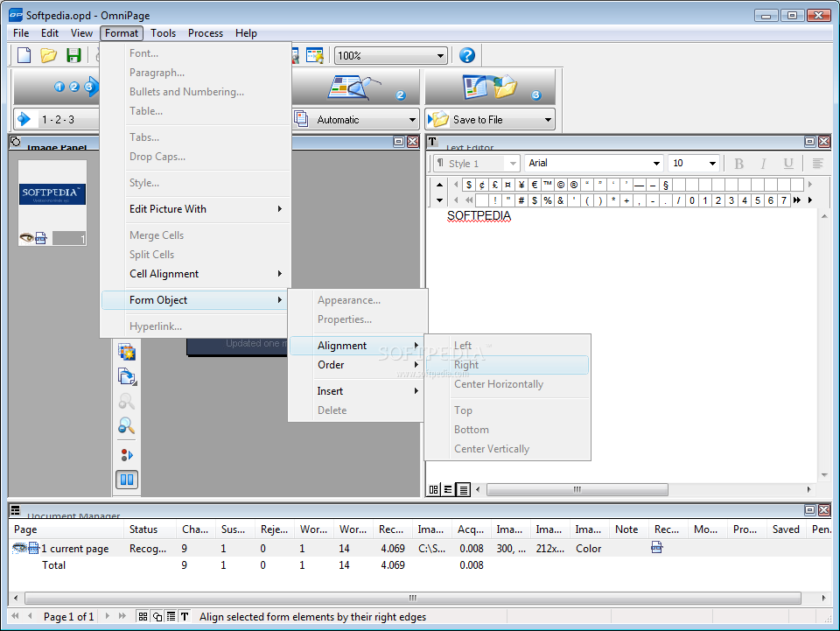Select Alignment in Form Object submenu
The width and height of the screenshot is (840, 631).
pyautogui.click(x=357, y=346)
